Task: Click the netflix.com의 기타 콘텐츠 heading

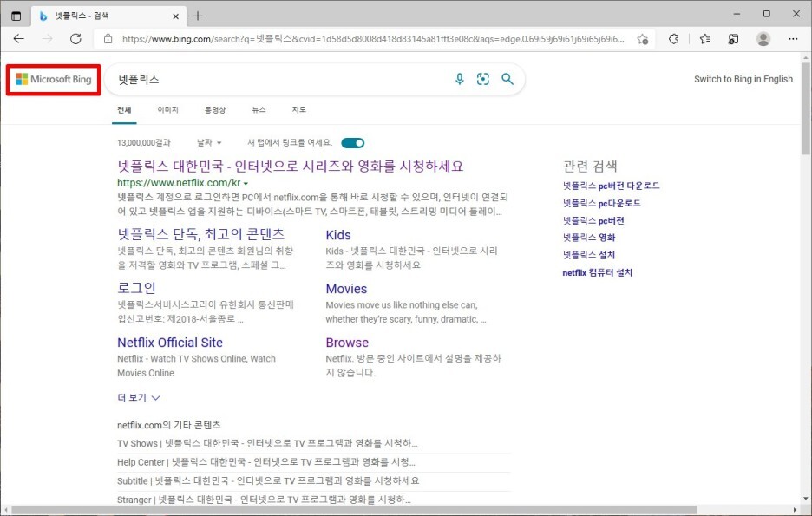Action: [169, 425]
